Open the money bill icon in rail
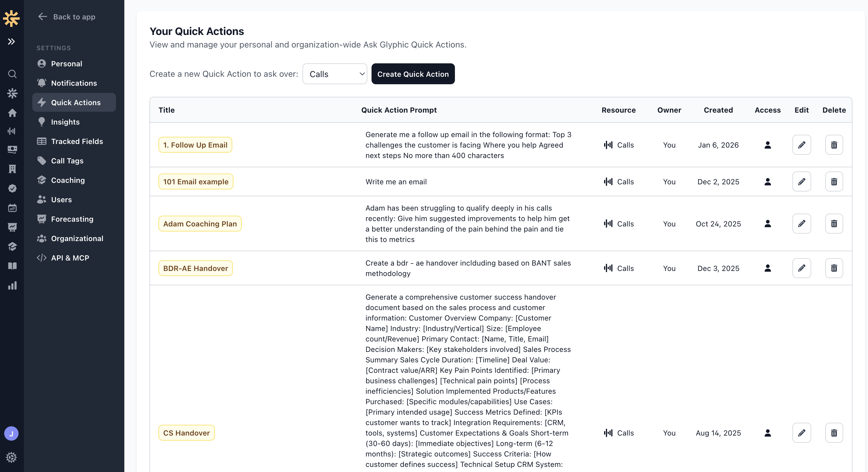The width and height of the screenshot is (868, 472). click(x=12, y=149)
